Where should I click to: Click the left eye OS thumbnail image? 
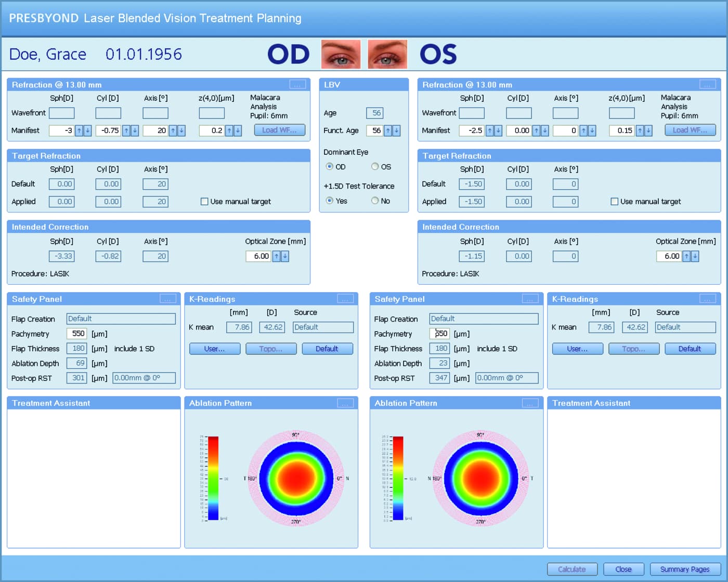tap(387, 54)
